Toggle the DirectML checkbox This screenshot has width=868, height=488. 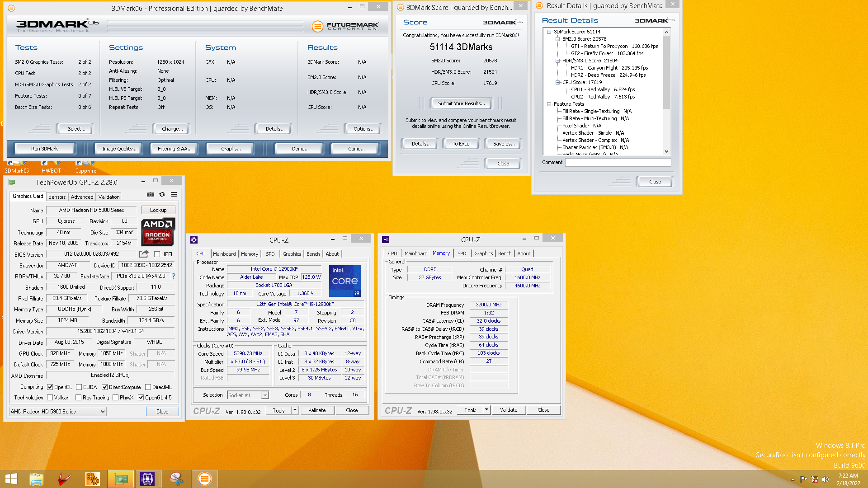click(x=148, y=387)
